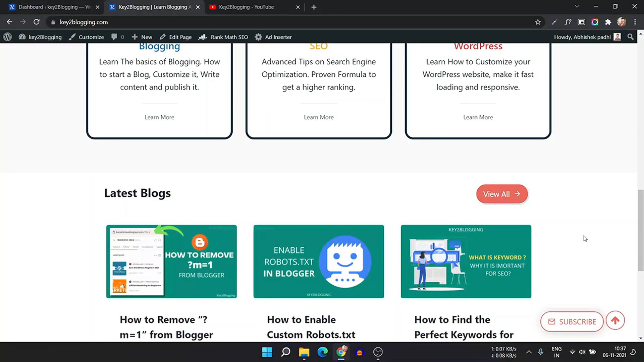Image resolution: width=644 pixels, height=362 pixels.
Task: Open the What is Keyword thumbnail
Action: coord(466,261)
